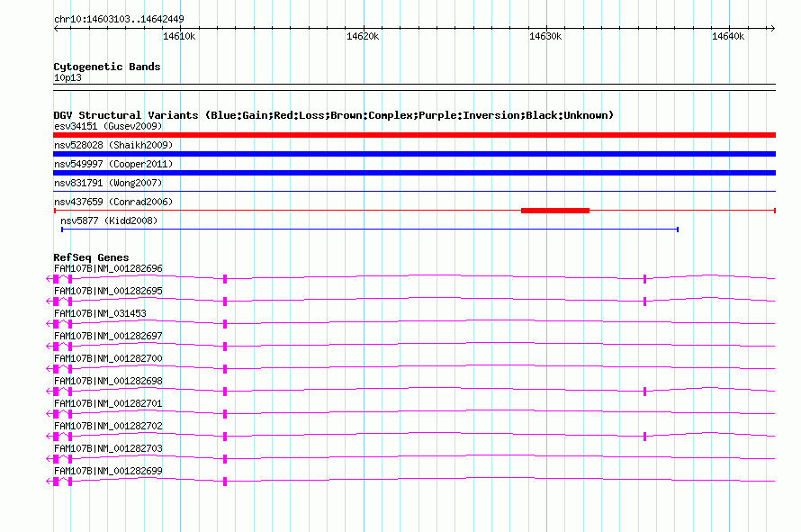The image size is (801, 532).
Task: Click the chr10:14603103..14642449 coordinate label
Action: tap(119, 19)
